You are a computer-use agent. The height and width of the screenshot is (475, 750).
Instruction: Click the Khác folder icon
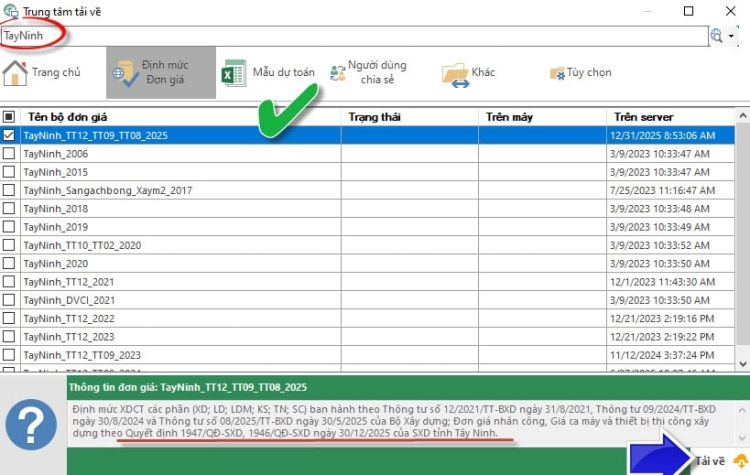[455, 74]
